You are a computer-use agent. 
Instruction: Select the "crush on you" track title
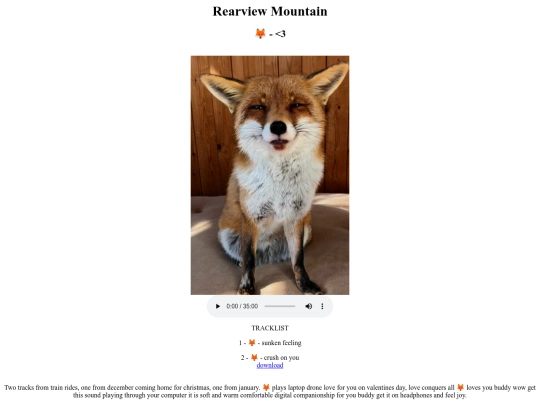(281, 357)
